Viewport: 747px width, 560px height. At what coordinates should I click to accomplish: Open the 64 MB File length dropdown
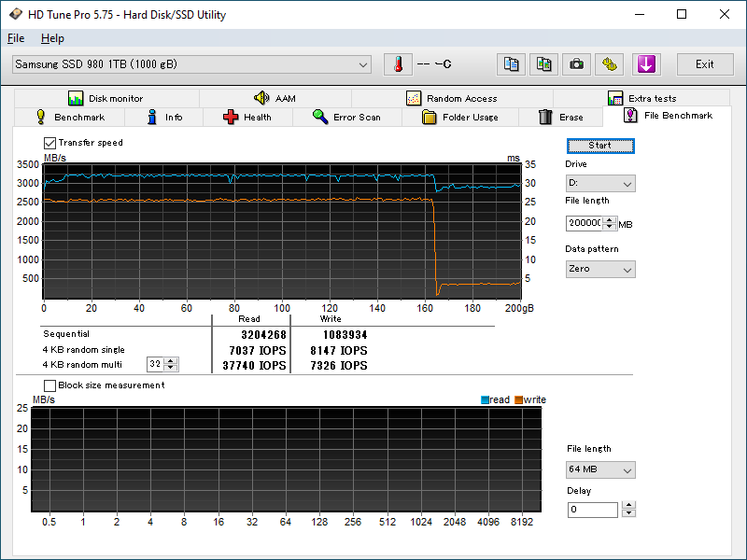[x=600, y=469]
